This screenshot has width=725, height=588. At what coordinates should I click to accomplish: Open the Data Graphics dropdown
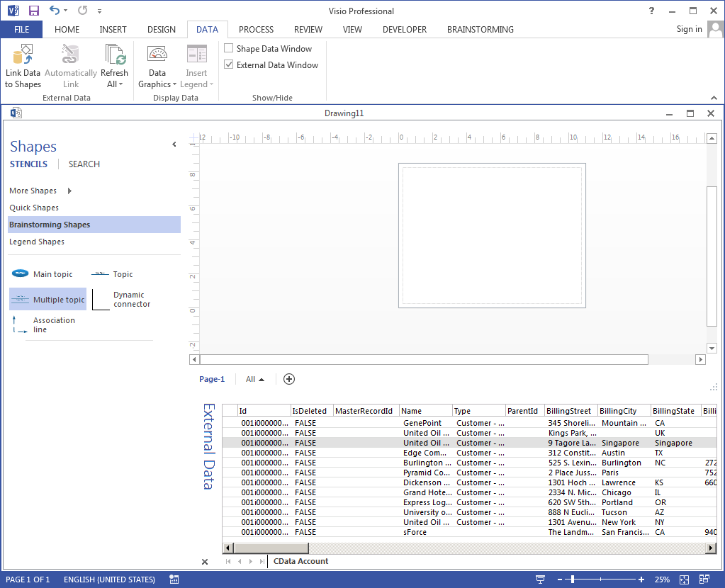point(157,79)
